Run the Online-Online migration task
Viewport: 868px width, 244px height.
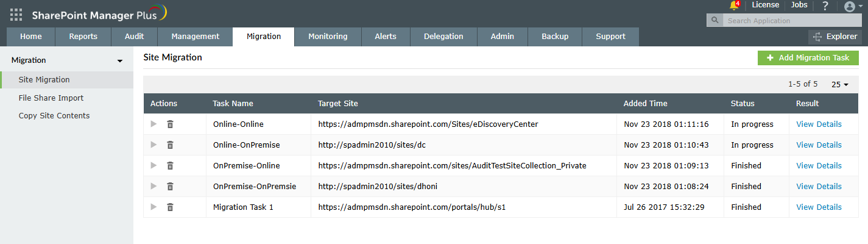153,124
